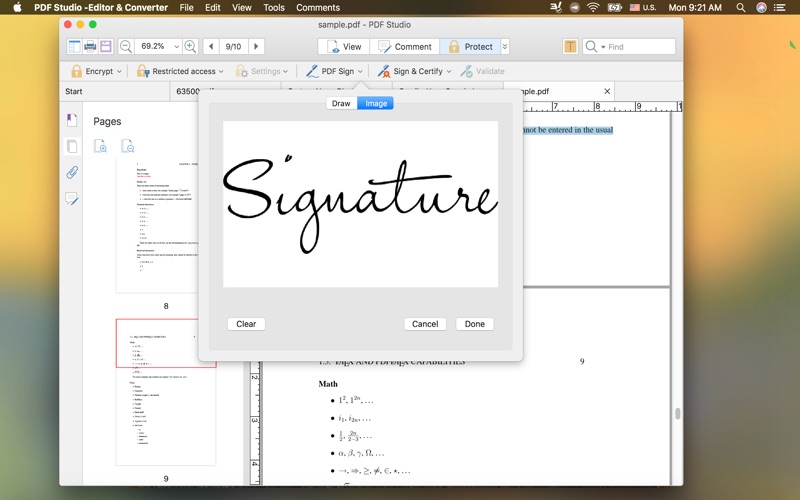
Task: Close the sample.pdf document tab
Action: 607,91
